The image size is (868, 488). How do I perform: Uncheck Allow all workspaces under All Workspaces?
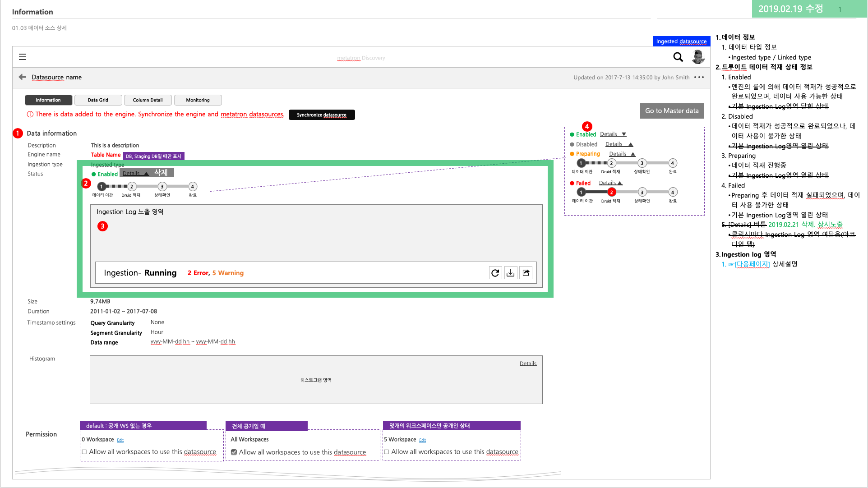click(x=234, y=452)
